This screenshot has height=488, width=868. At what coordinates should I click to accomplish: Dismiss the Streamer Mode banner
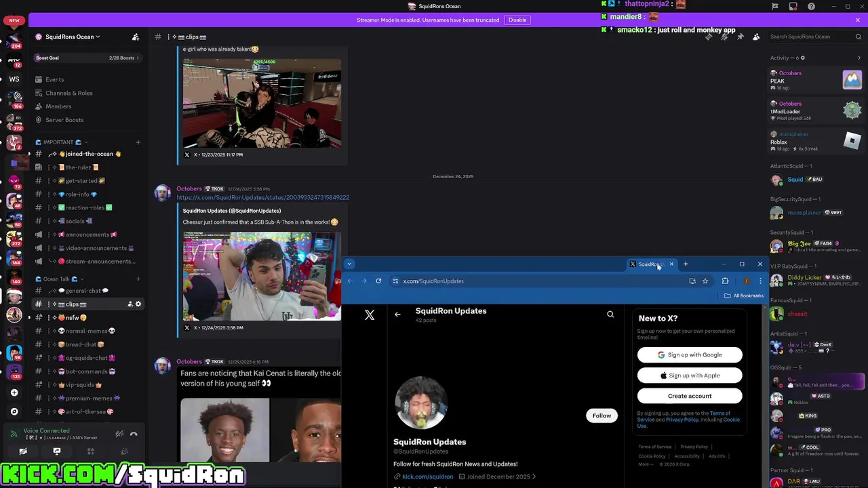(858, 20)
